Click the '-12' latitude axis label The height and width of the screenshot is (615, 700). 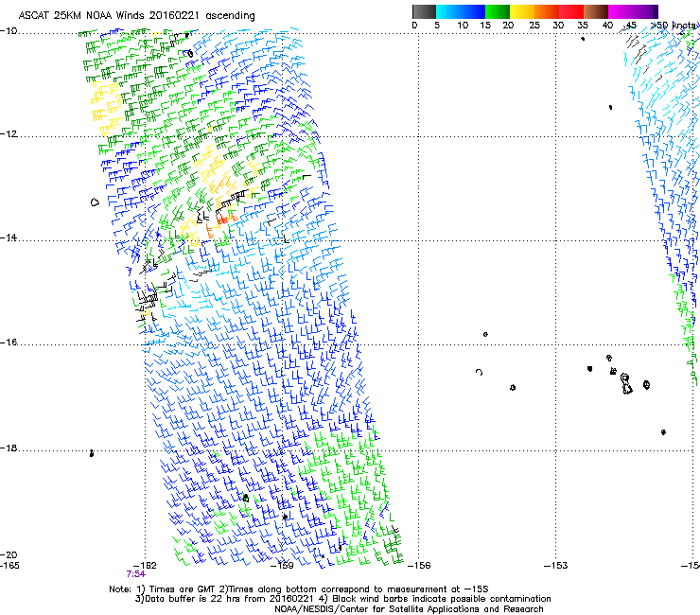coord(9,134)
